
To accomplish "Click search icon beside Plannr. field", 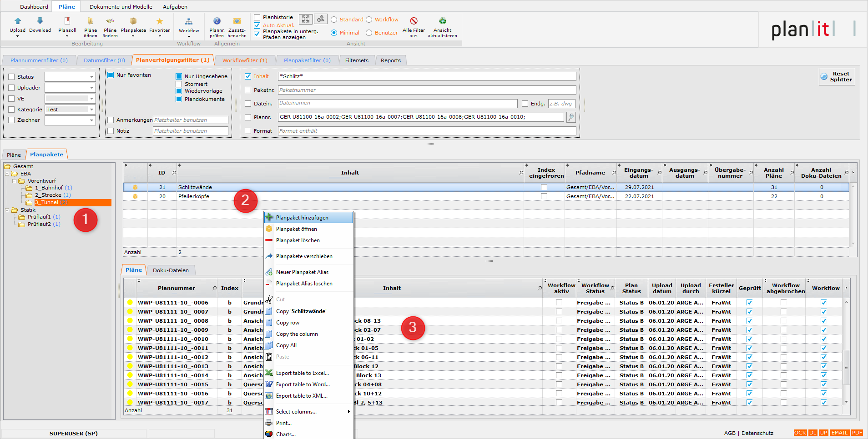I will [x=571, y=117].
